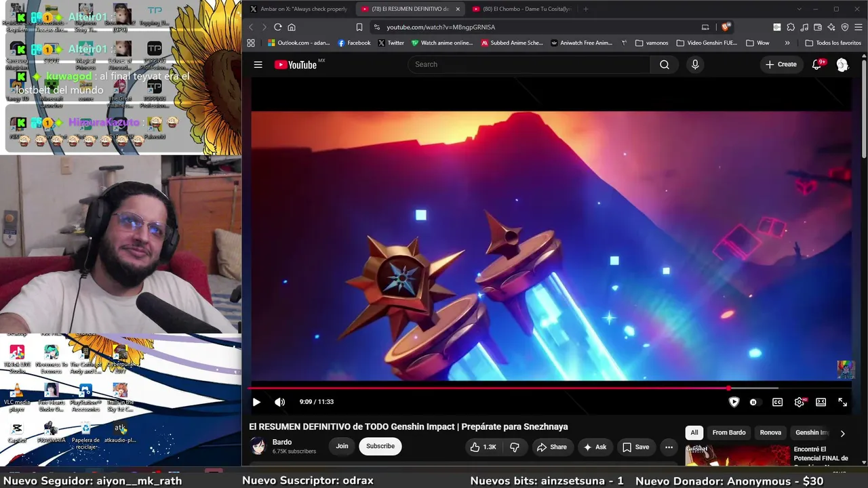The image size is (868, 488).
Task: Select the All filter chip
Action: (694, 432)
